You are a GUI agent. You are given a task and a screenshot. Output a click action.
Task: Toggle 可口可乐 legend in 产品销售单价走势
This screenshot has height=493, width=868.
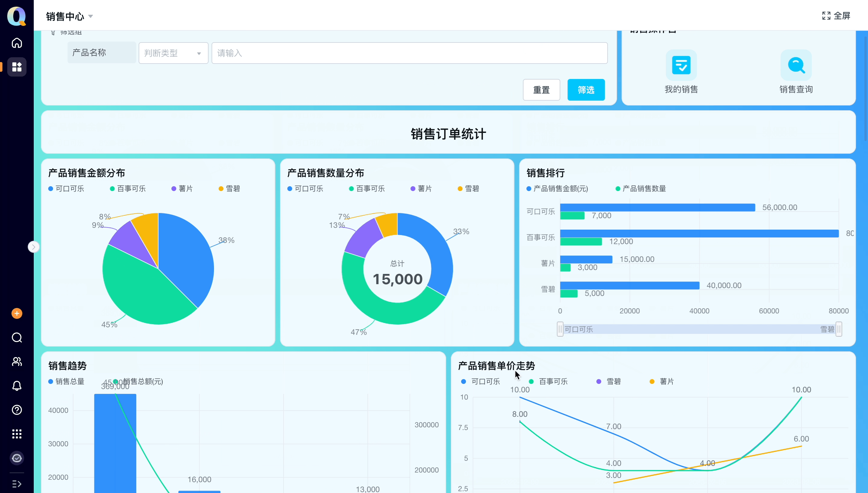pyautogui.click(x=481, y=382)
